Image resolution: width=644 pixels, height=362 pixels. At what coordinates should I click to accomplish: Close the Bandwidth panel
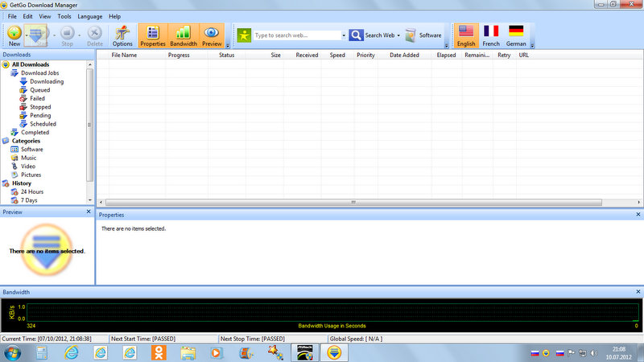tap(638, 291)
